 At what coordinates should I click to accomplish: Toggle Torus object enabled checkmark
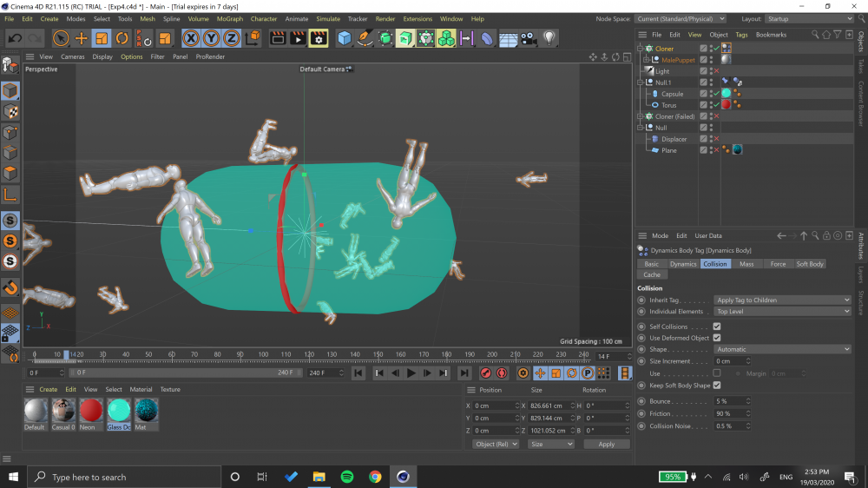[716, 105]
